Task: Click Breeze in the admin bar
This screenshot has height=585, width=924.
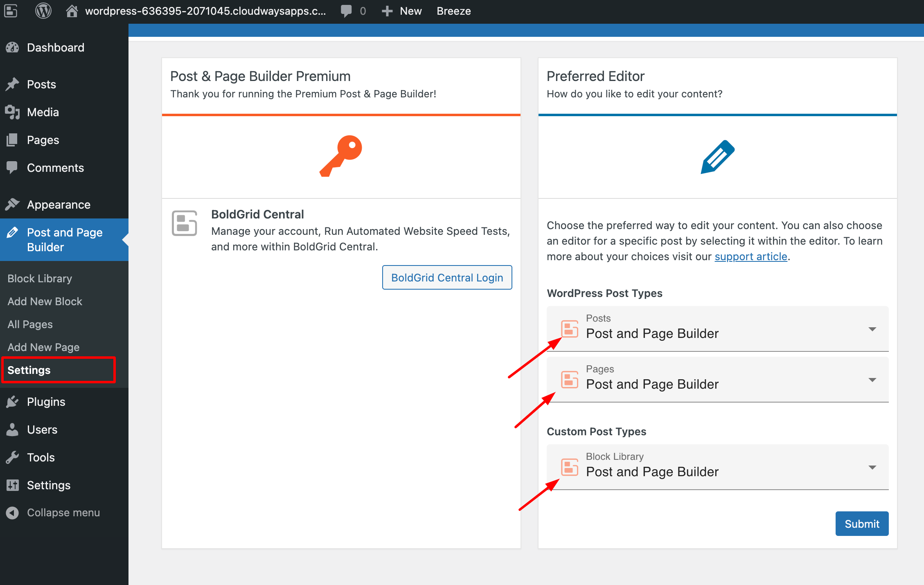Action: [453, 11]
